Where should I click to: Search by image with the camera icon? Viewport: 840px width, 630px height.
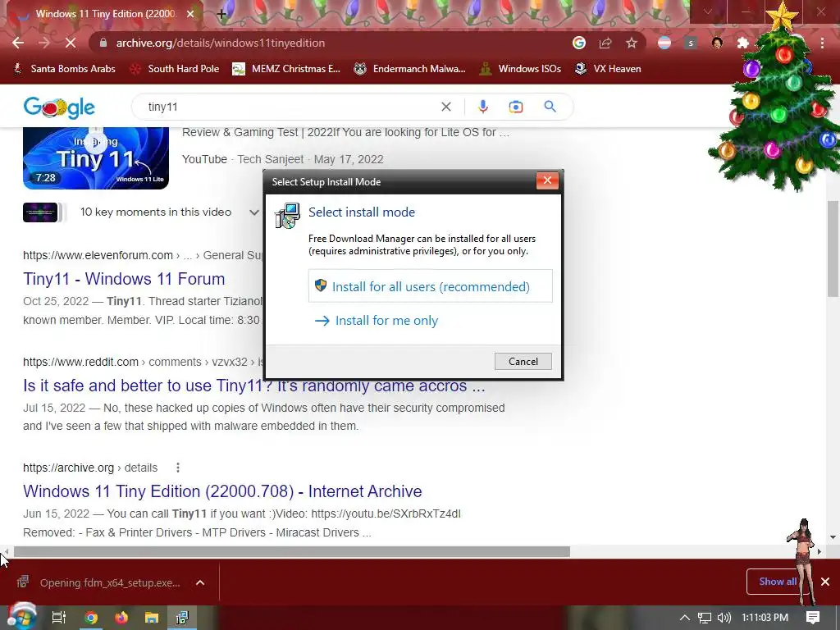[515, 107]
